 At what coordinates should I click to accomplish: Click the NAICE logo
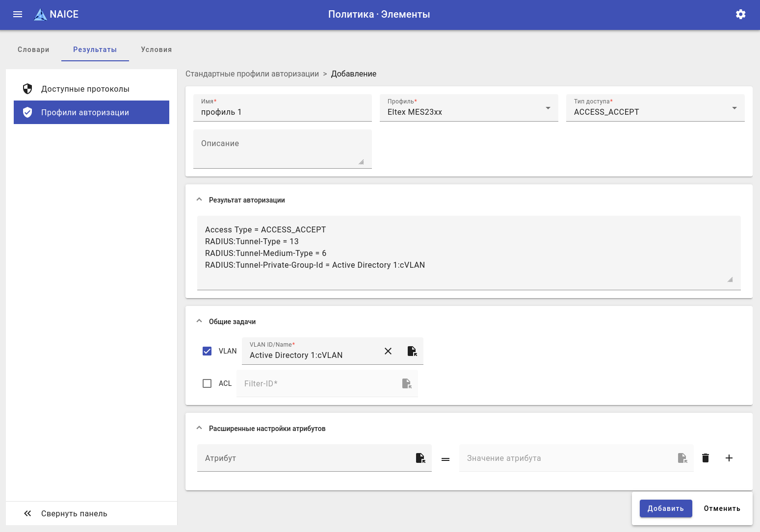tap(56, 14)
